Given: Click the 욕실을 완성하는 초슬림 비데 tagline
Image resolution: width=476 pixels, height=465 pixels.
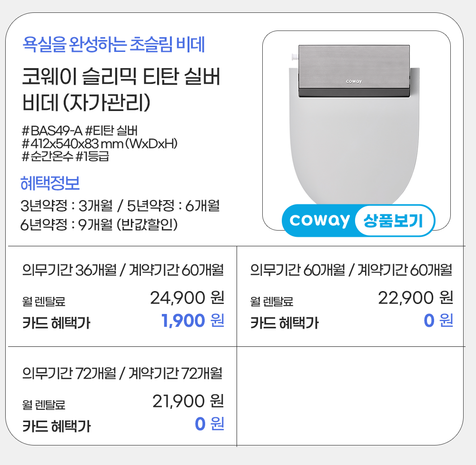Looking at the screenshot, I should click(114, 46).
